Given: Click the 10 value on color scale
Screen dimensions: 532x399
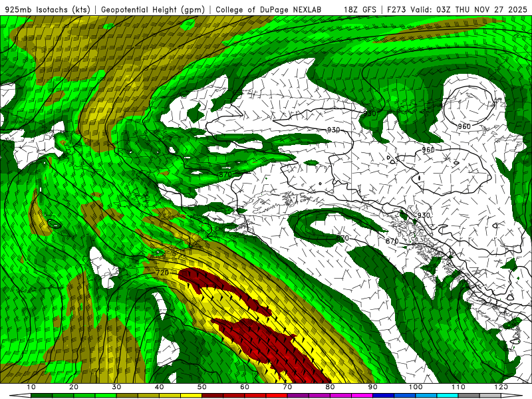Looking at the screenshot, I should (31, 387).
